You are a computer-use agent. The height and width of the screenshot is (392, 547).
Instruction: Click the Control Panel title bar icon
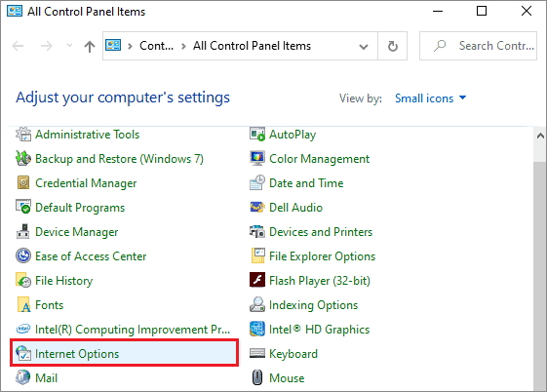[15, 11]
